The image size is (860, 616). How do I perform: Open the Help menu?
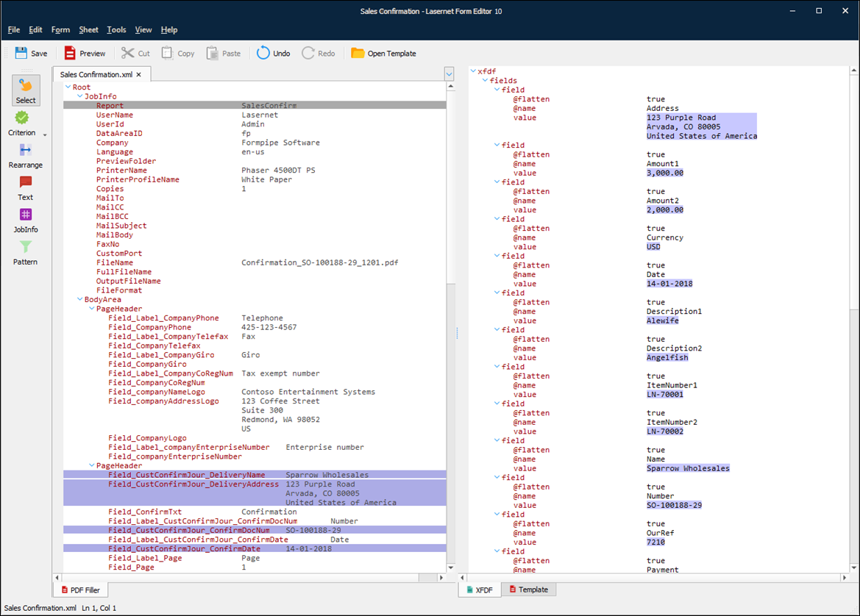pos(169,29)
